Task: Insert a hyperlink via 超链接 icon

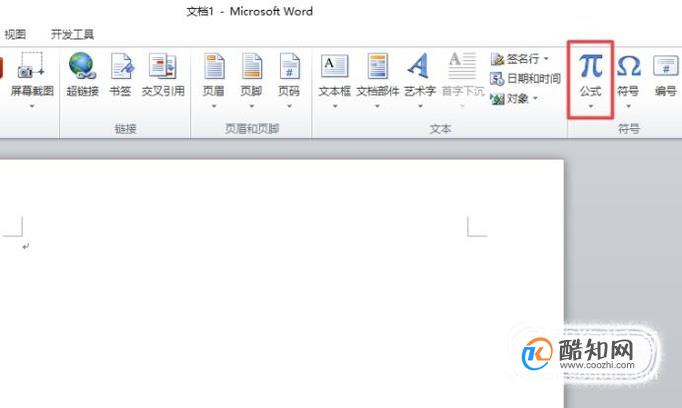Action: (82, 66)
